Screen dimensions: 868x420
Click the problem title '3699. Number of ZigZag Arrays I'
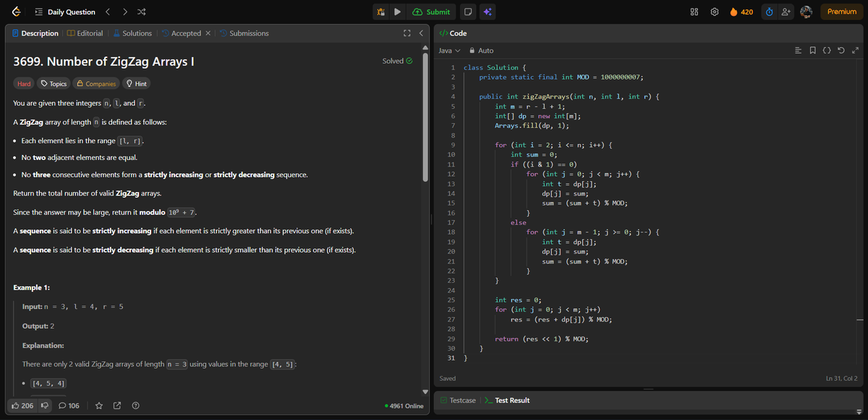click(x=103, y=62)
